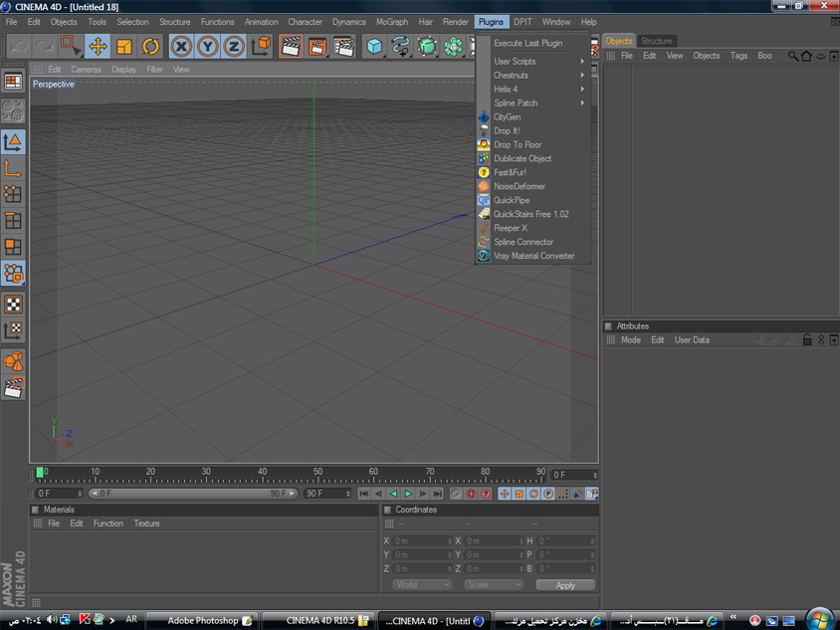The height and width of the screenshot is (630, 840).
Task: Click the green timeline current-frame marker
Action: [x=40, y=473]
